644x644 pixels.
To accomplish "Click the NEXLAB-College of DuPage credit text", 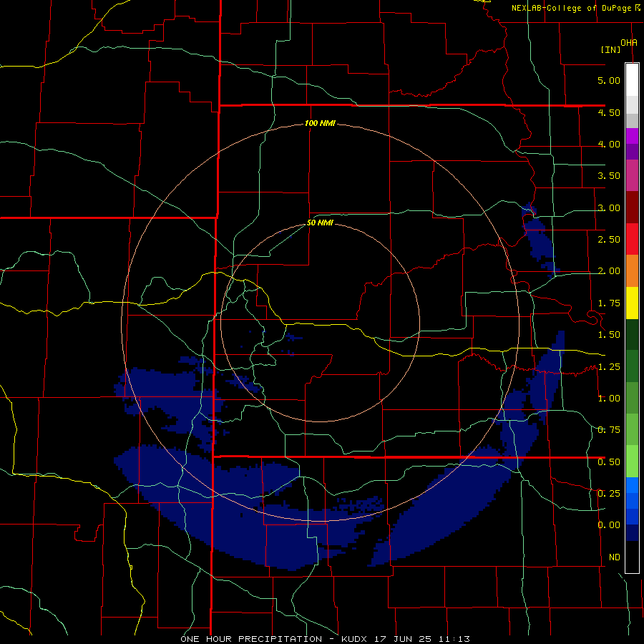I will coord(571,8).
